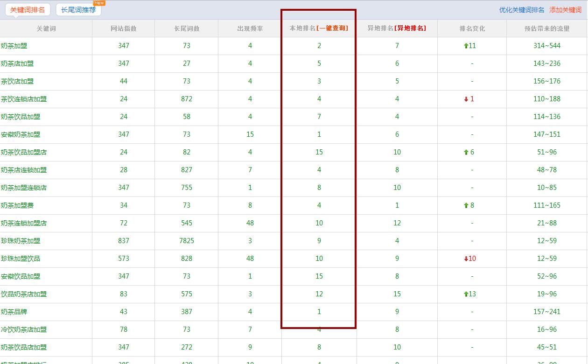The image size is (588, 364).
Task: Open the 异地排名 bracketed link
Action: point(410,28)
